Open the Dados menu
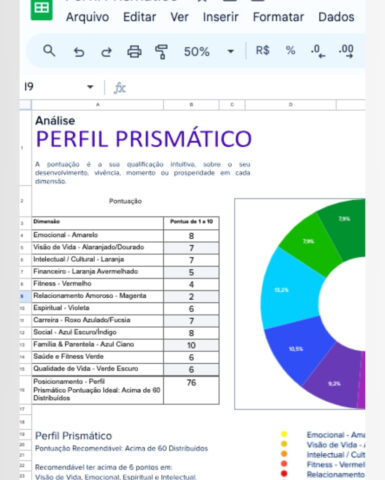The width and height of the screenshot is (385, 480). (336, 17)
